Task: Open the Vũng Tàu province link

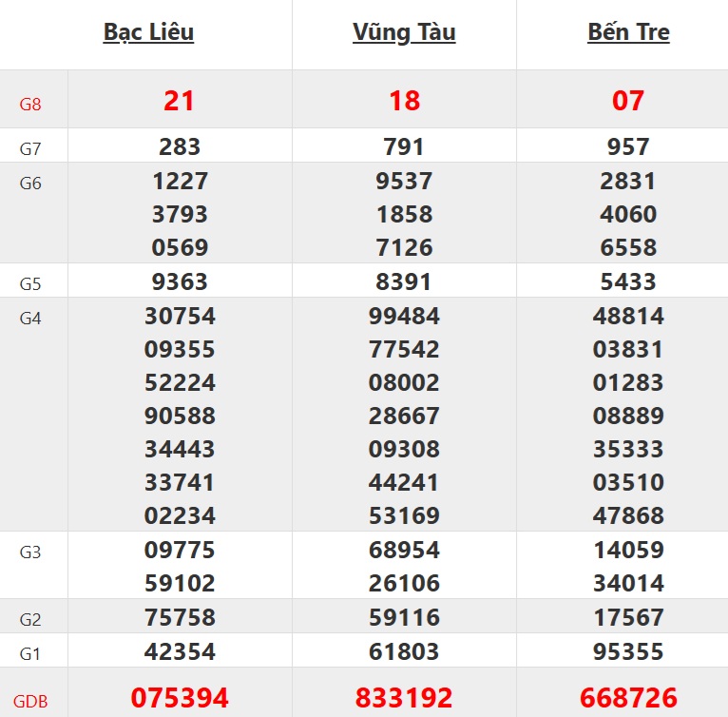Action: tap(404, 32)
